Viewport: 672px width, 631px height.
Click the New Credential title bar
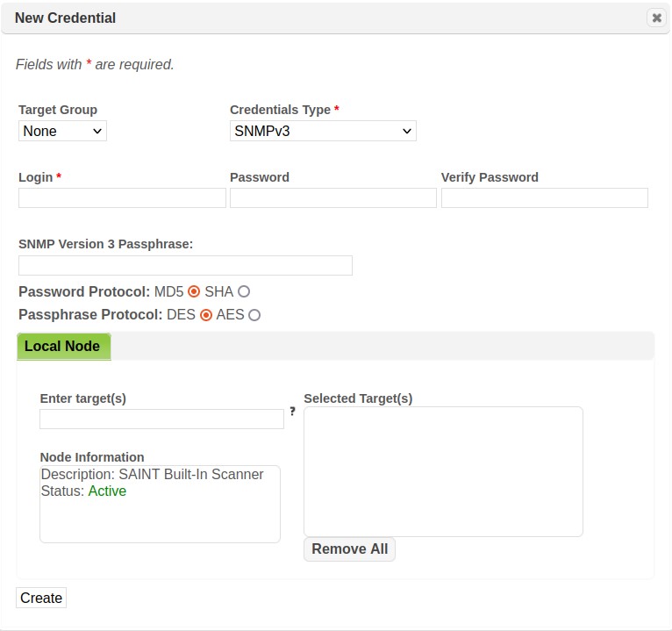(x=263, y=18)
